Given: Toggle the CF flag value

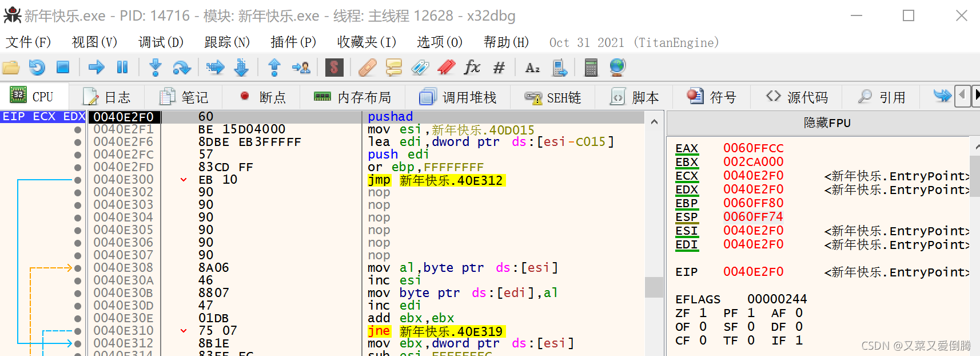Looking at the screenshot, I should coord(703,341).
